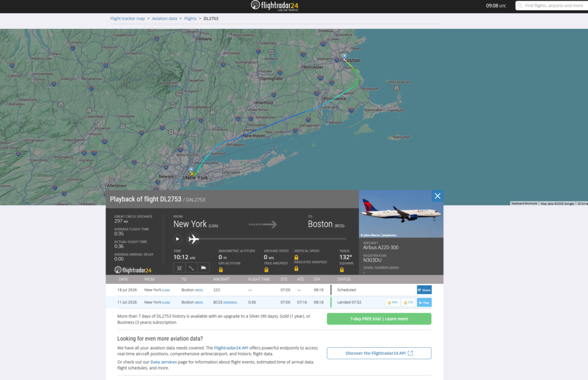Screen dimensions: 588x380
Task: Open the Flightradar24 API inline link
Action: 231,348
